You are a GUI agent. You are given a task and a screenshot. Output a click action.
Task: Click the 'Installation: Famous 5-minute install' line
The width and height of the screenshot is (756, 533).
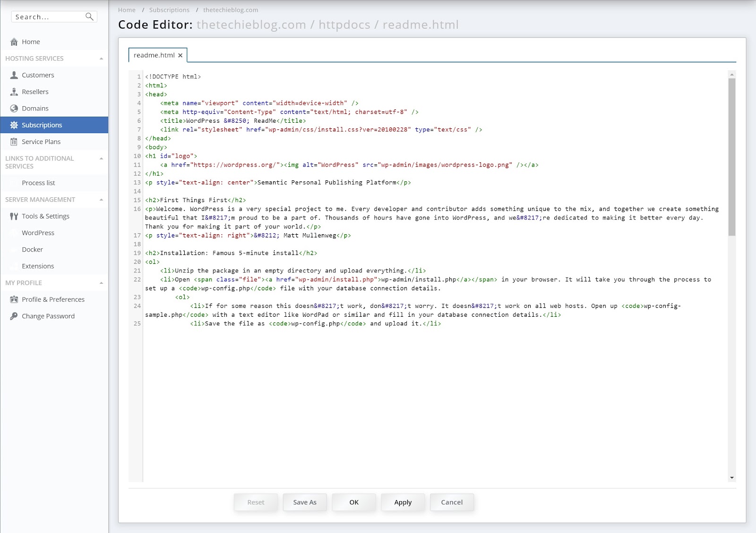click(x=231, y=253)
